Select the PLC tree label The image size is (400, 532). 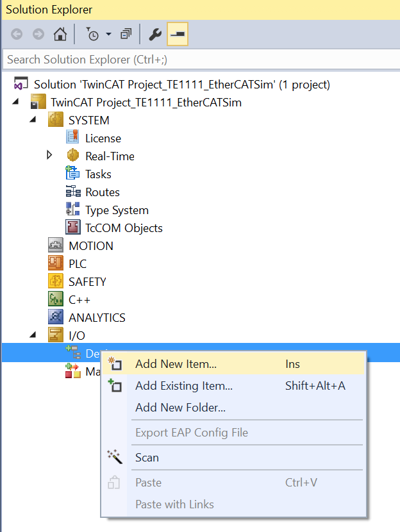[78, 263]
